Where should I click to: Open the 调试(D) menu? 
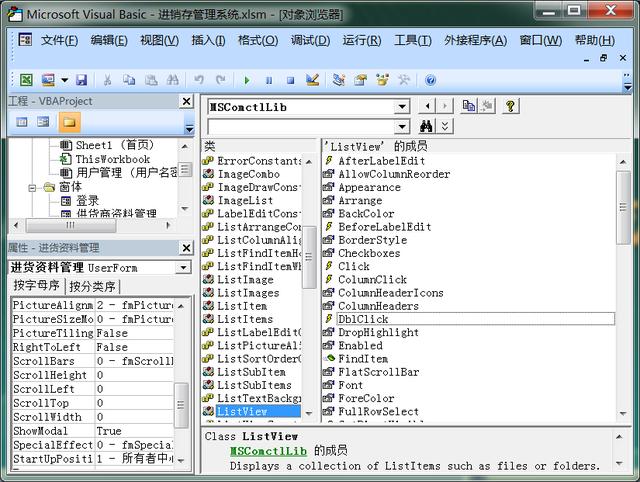311,40
